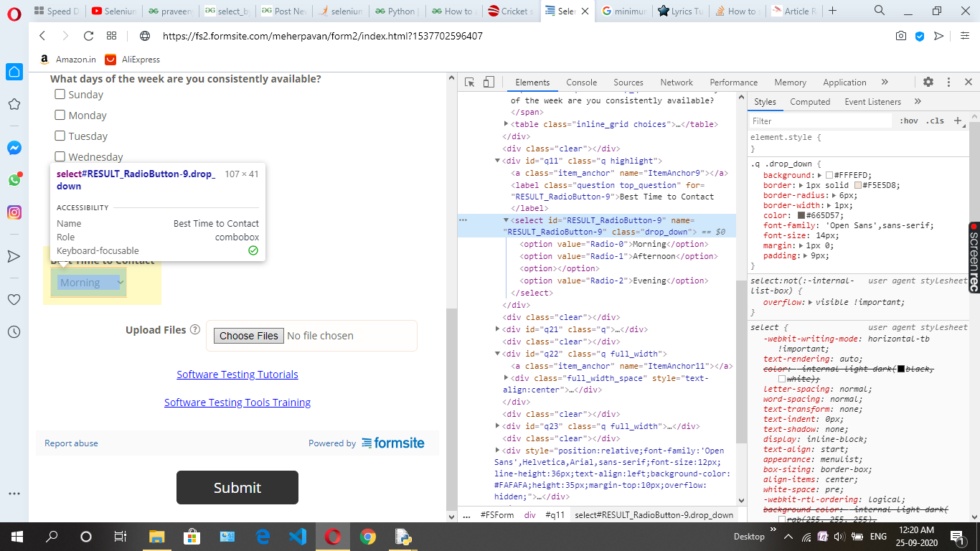This screenshot has width=980, height=551.
Task: Open the Event Listeners tab
Action: point(872,102)
